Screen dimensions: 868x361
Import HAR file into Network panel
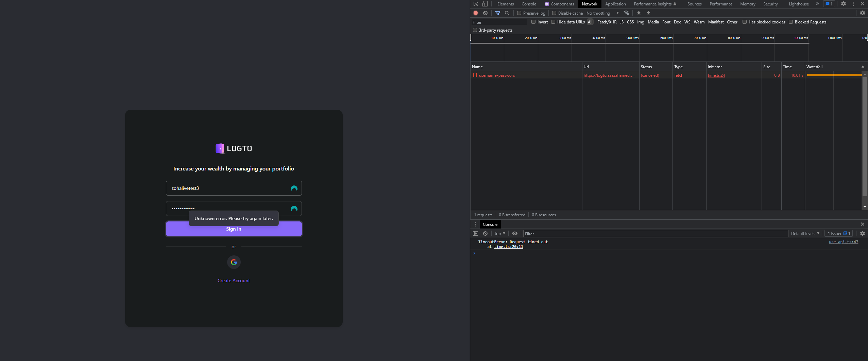coord(639,13)
